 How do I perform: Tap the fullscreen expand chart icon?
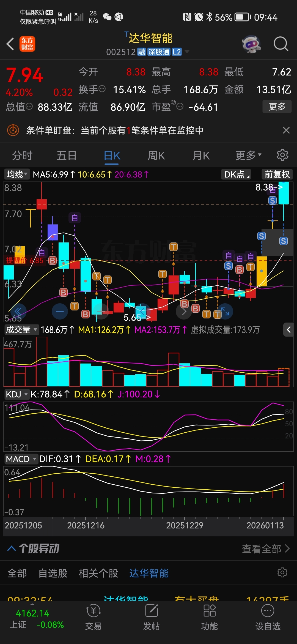(x=225, y=312)
